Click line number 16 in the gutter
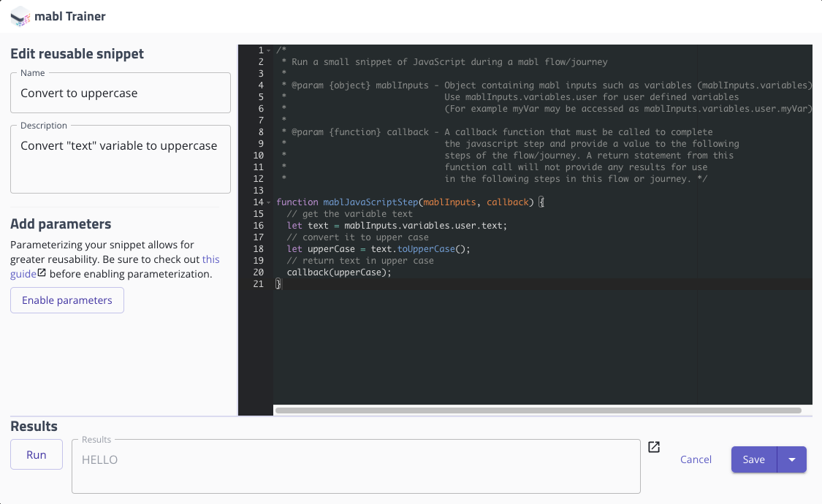The image size is (822, 504). pos(259,226)
